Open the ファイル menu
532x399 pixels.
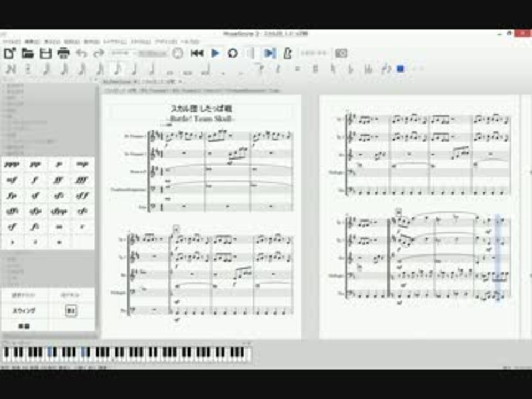pyautogui.click(x=12, y=42)
